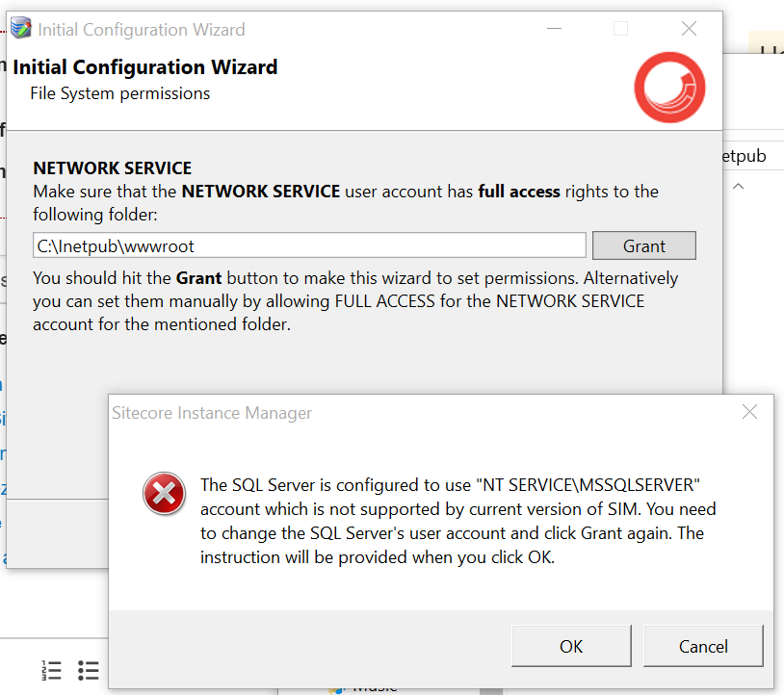Collapse using the up chevron behind wizard
This screenshot has width=784, height=695.
tap(739, 186)
